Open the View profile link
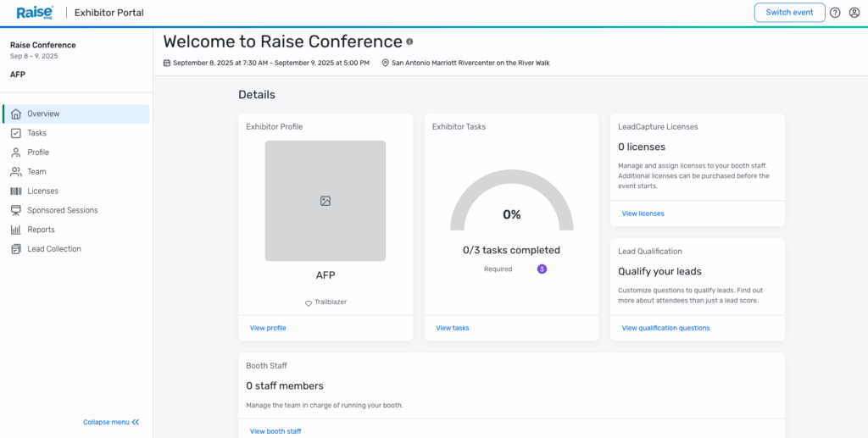Image resolution: width=868 pixels, height=438 pixels. tap(268, 328)
